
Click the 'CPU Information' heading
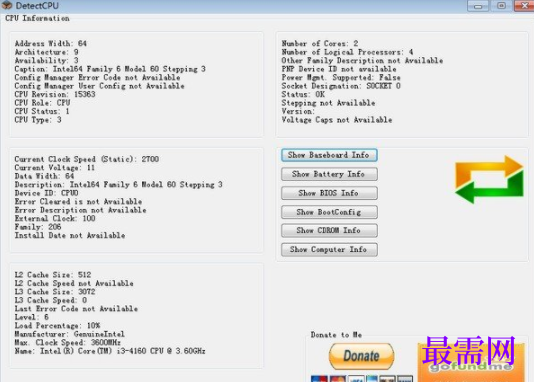(x=37, y=18)
